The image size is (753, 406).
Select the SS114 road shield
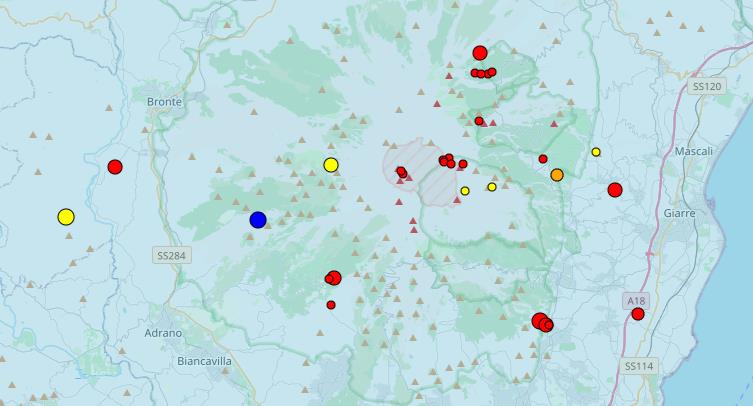[637, 366]
